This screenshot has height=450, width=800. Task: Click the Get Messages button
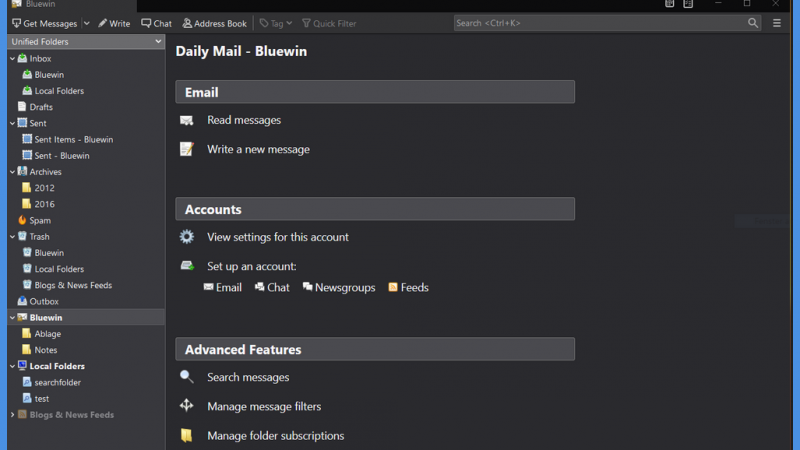coord(44,23)
